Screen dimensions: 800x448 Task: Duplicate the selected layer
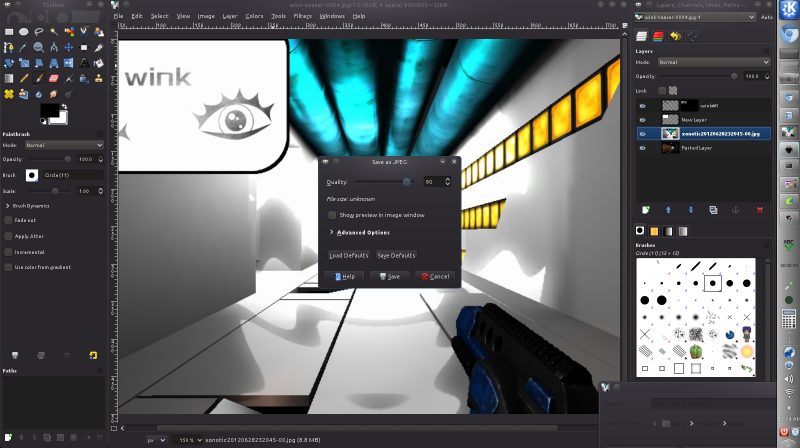(x=713, y=210)
